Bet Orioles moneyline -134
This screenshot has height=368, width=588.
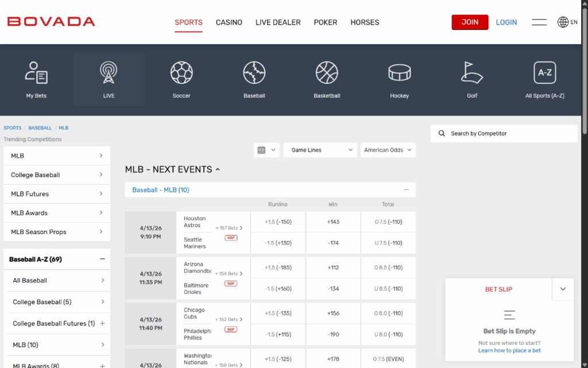point(333,289)
